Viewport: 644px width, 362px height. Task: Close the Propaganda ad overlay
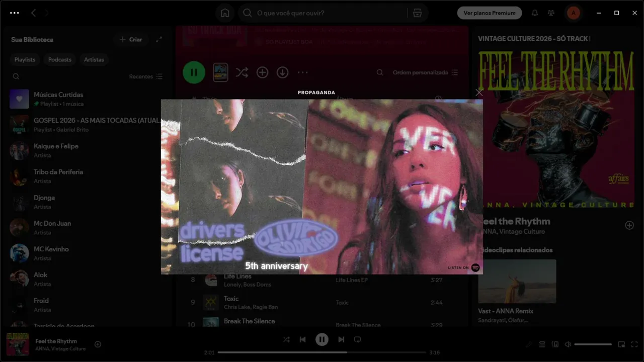coord(479,93)
